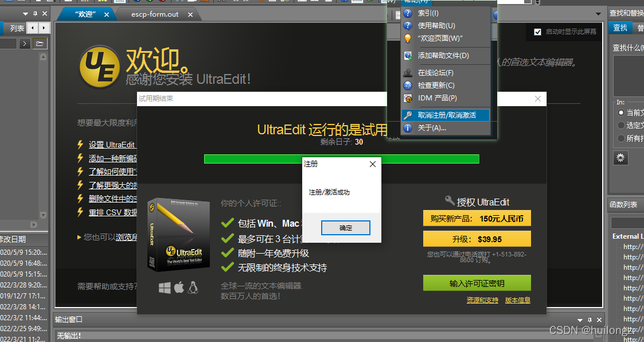Open the 设置 UltraEdit welcome link
Viewport: 644px width, 342px height.
point(112,145)
